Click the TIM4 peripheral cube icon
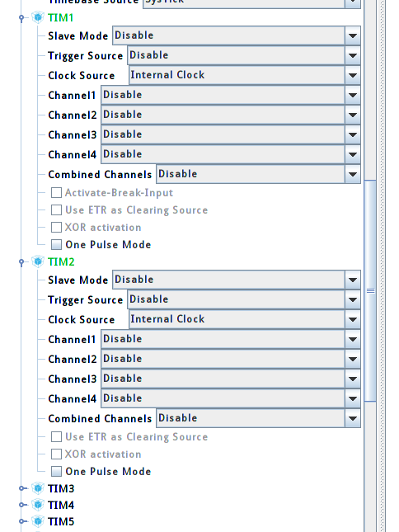Image resolution: width=399 pixels, height=532 pixels. point(38,505)
